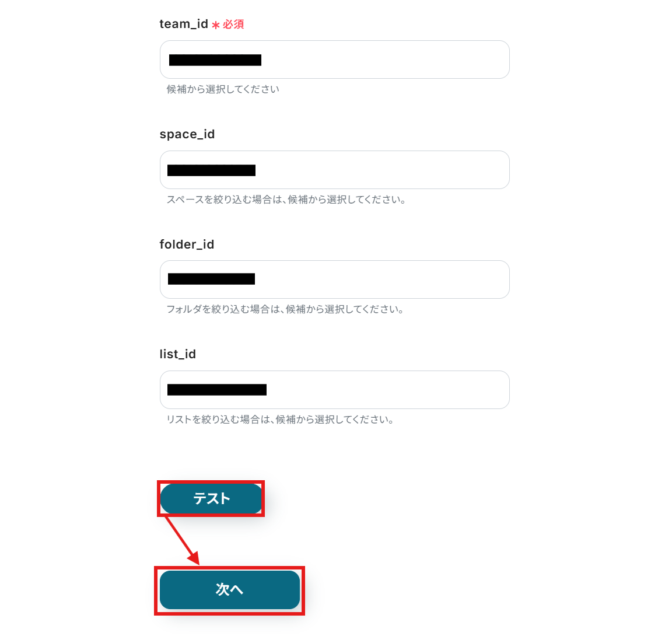Click the red asterisk beside team_id

pos(216,25)
